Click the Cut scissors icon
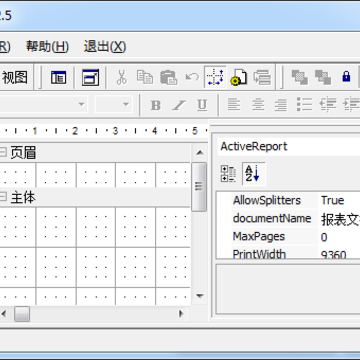 tap(121, 77)
